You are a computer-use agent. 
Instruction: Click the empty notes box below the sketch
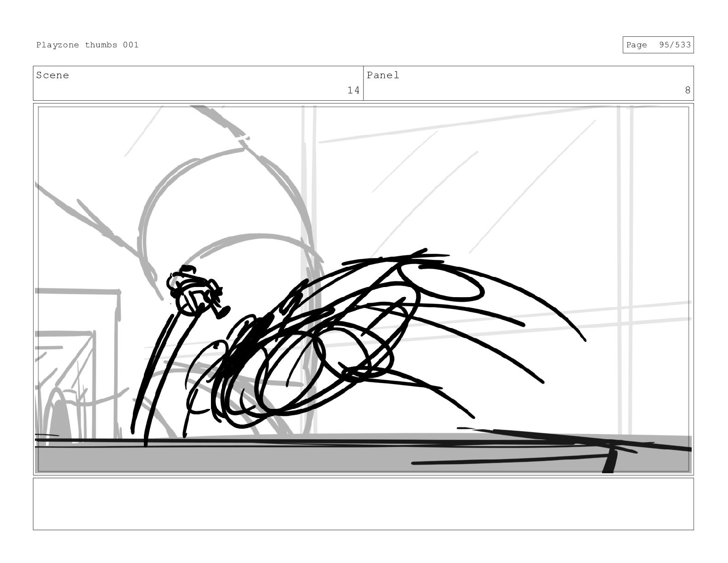363,504
